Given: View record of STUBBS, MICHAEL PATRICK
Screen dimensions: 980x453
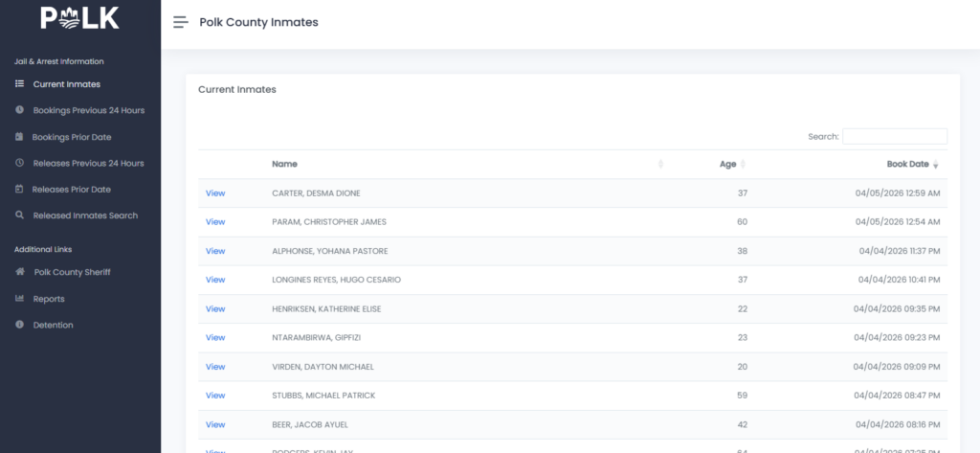Looking at the screenshot, I should coord(215,396).
